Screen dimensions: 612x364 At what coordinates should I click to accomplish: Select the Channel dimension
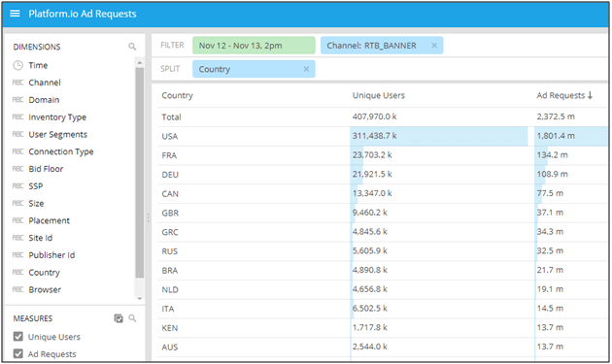[x=45, y=83]
